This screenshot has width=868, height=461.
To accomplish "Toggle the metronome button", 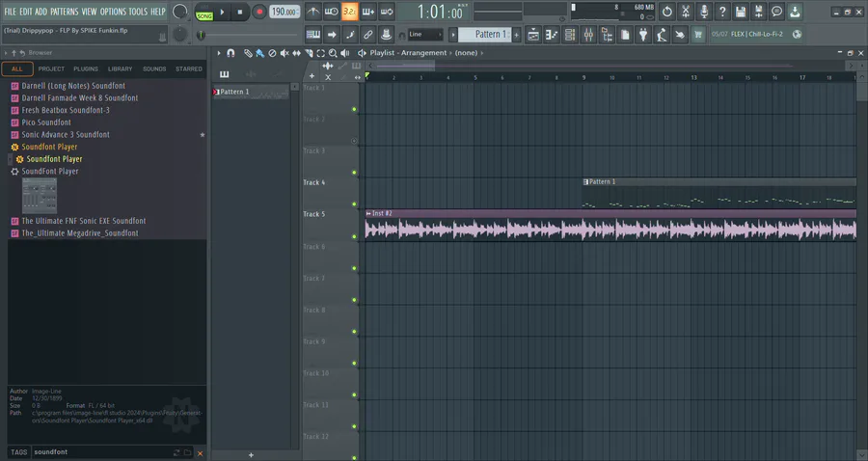I will (312, 11).
